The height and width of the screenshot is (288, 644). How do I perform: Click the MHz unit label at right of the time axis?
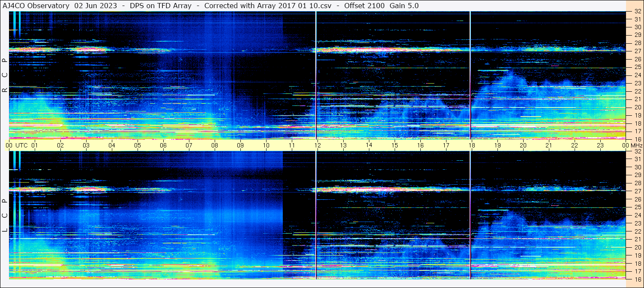636,145
